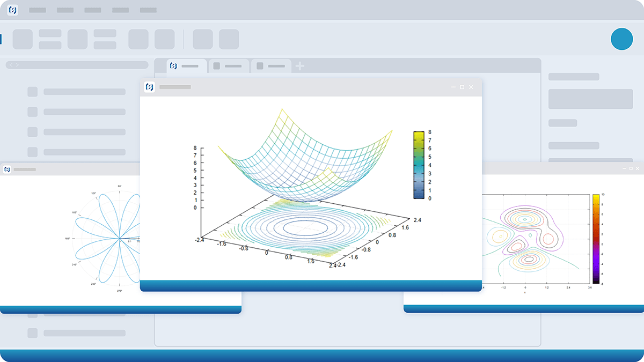
Task: Click the large input box in the right panel
Action: [590, 99]
